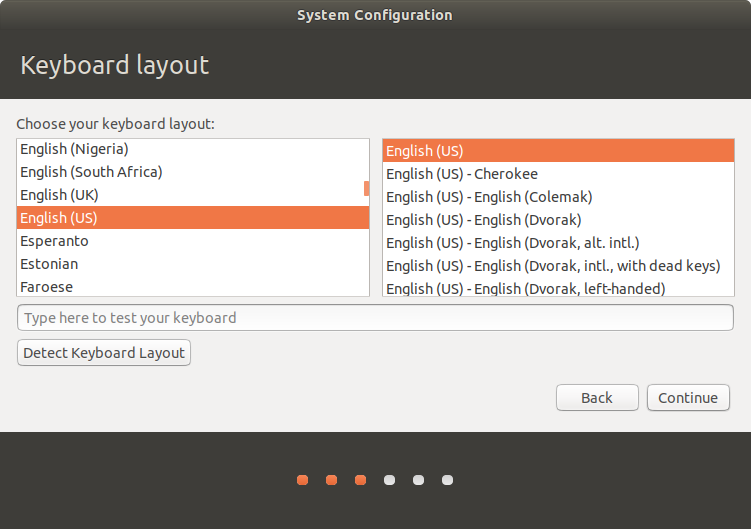Pick the Dvorak, alt. intl. variant
This screenshot has height=529, width=751.
(512, 243)
